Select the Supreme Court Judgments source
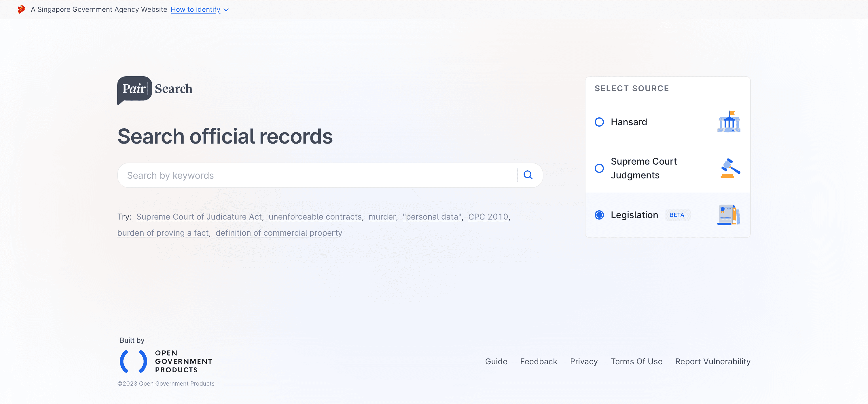868x404 pixels. click(599, 168)
